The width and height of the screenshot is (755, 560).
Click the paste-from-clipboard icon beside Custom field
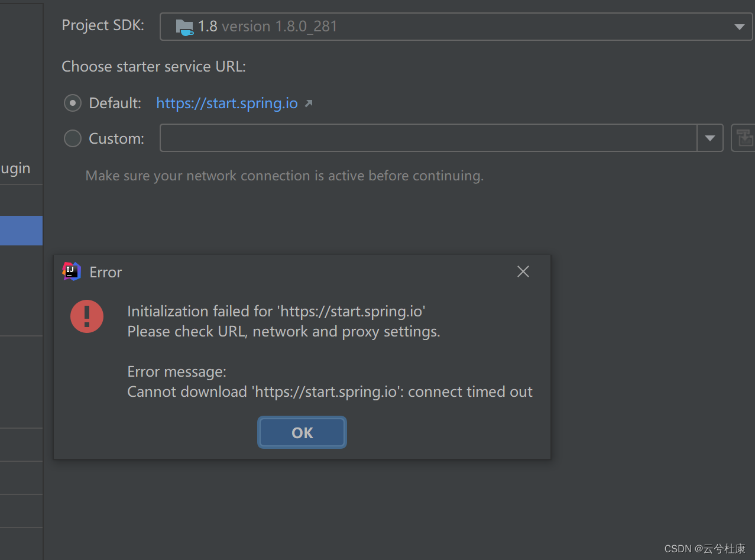point(745,137)
